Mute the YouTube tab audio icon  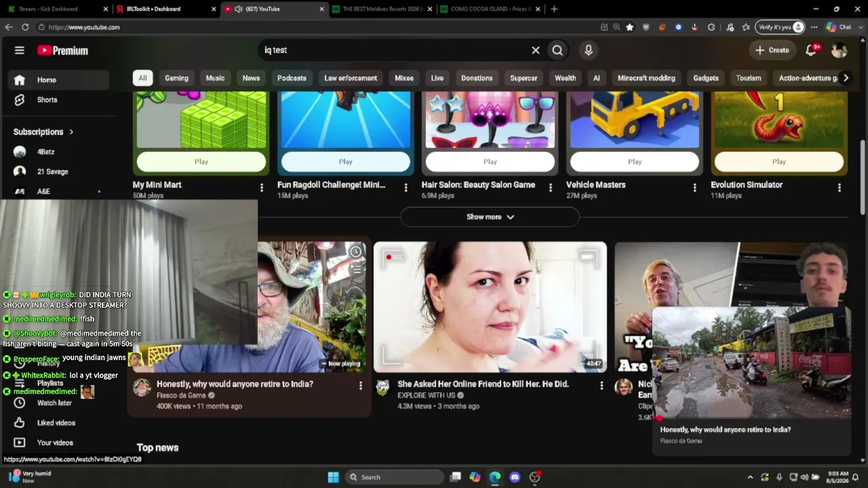coord(239,9)
